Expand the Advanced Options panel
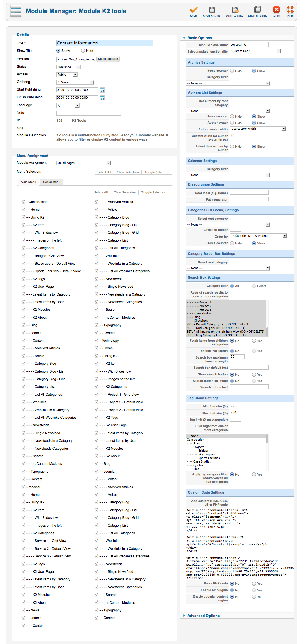This screenshot has width=303, height=644. [184, 616]
